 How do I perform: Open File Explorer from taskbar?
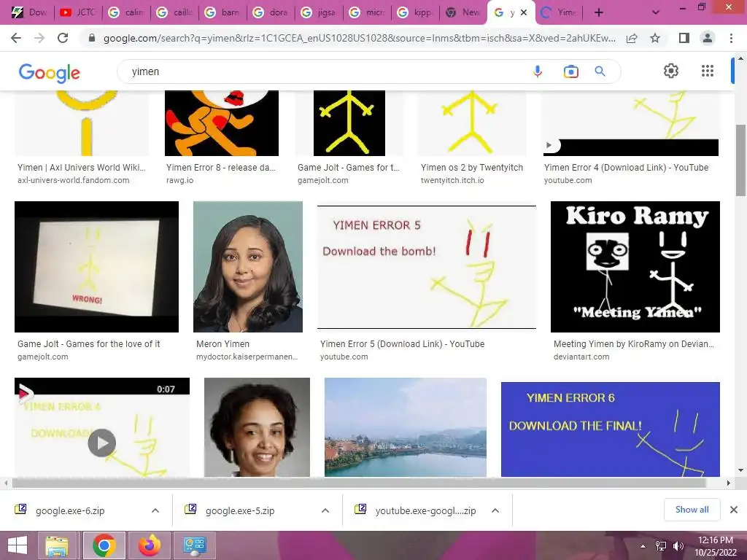click(57, 545)
